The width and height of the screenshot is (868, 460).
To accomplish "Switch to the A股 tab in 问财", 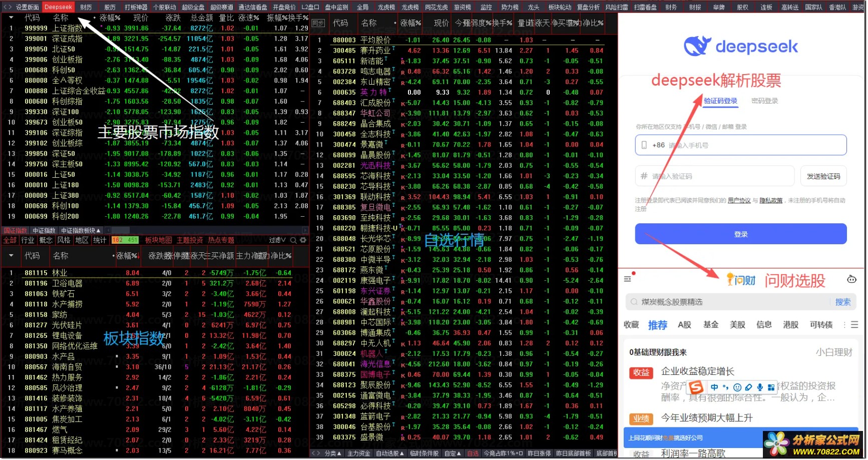I will 684,325.
